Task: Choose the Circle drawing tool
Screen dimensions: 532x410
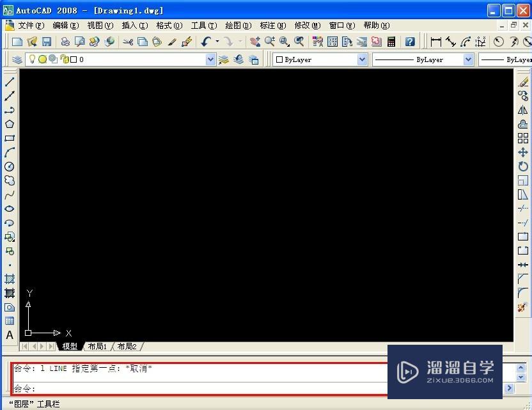Action: coord(8,166)
